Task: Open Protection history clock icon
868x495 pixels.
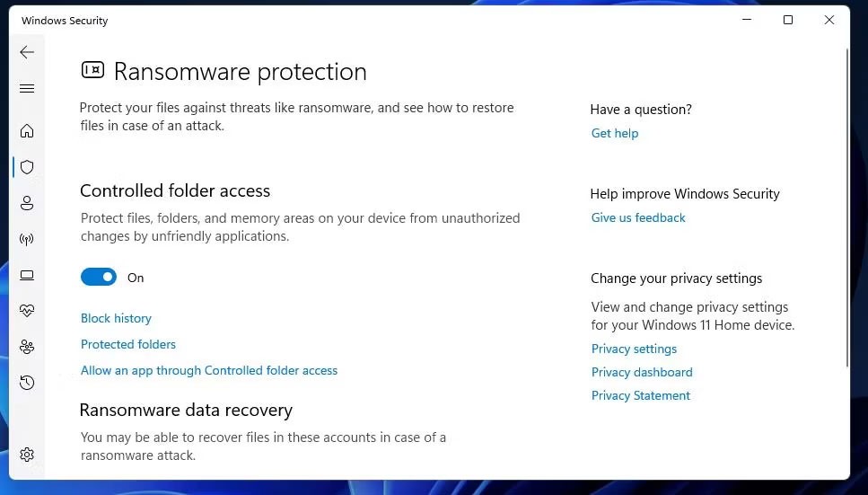Action: [27, 383]
